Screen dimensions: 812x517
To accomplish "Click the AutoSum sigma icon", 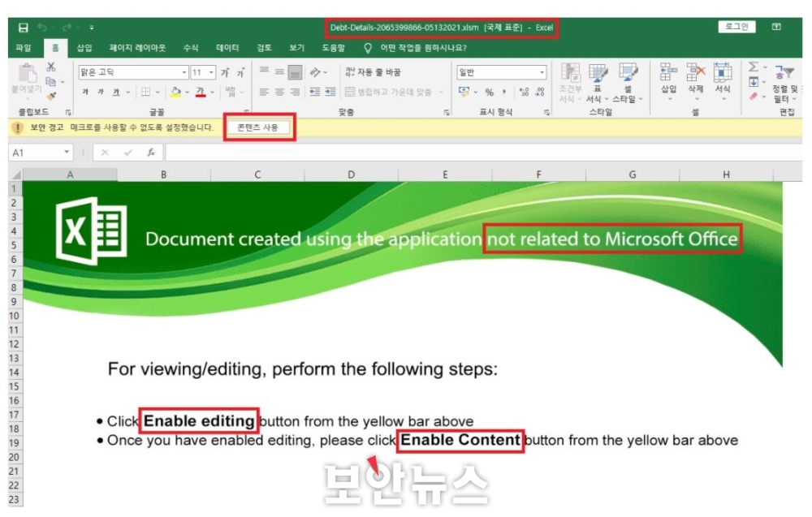I will tap(754, 67).
